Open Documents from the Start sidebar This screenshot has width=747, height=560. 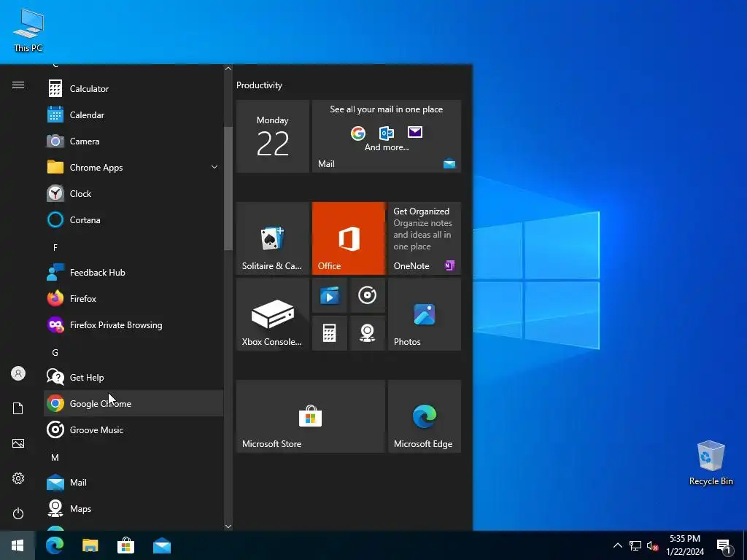[18, 408]
